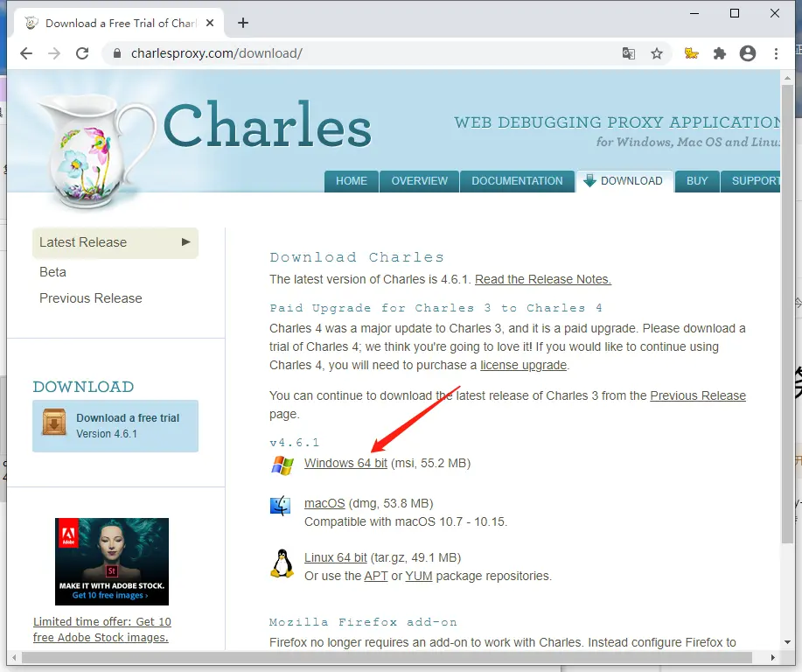Click the scroll right arrow

772,657
